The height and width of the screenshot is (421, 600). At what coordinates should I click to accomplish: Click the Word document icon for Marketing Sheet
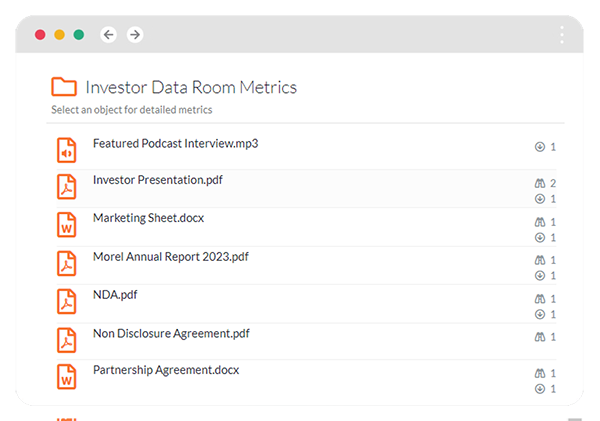[x=66, y=226]
